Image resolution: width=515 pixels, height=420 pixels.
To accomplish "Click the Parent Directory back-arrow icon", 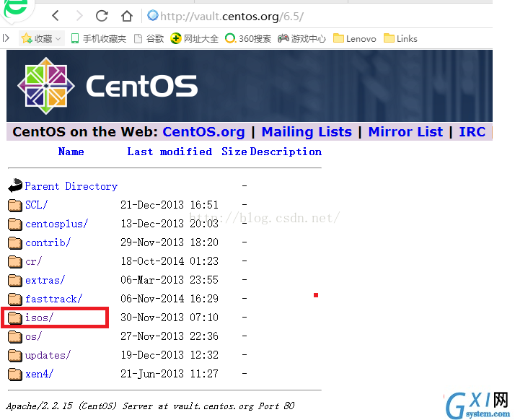I will (15, 185).
